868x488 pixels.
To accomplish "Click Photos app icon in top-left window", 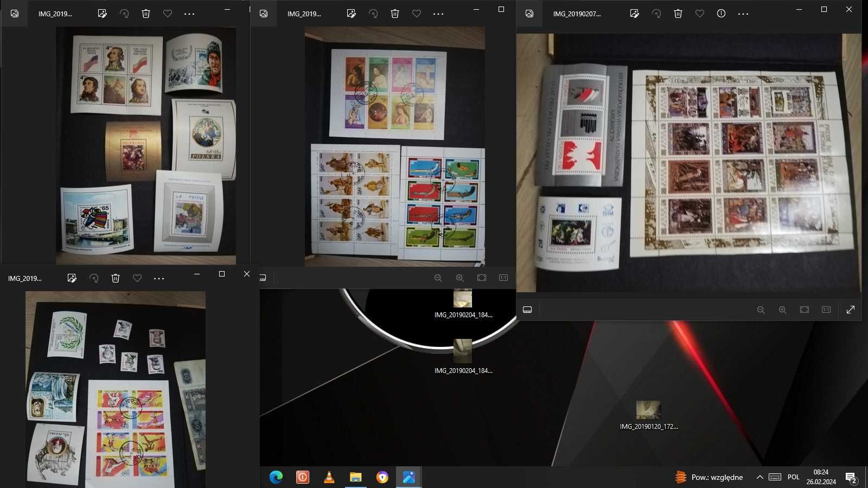I will point(15,14).
